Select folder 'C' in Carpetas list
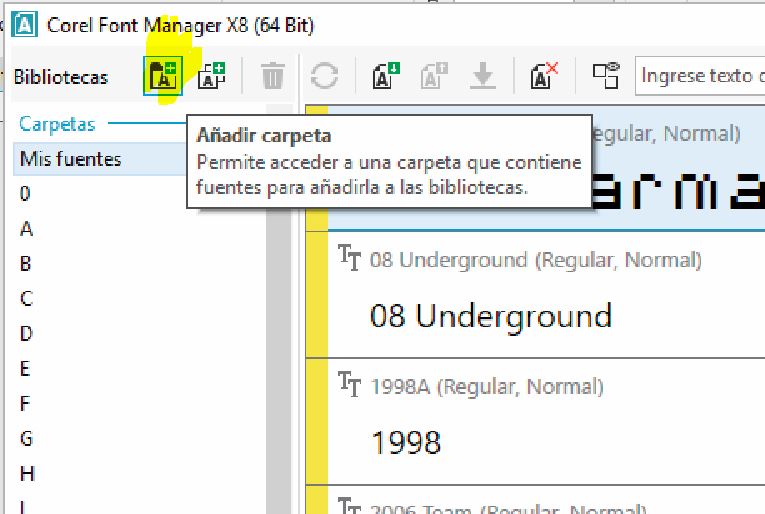The image size is (765, 514). [x=26, y=298]
